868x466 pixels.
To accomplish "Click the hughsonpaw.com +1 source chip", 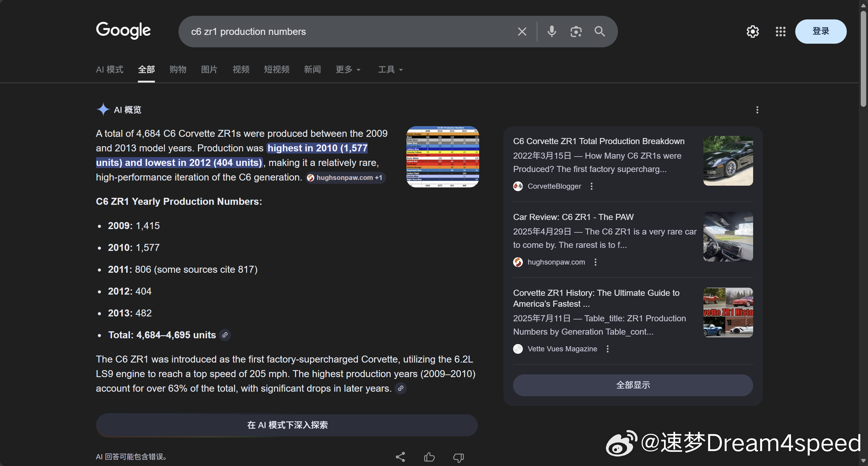I will pos(346,178).
